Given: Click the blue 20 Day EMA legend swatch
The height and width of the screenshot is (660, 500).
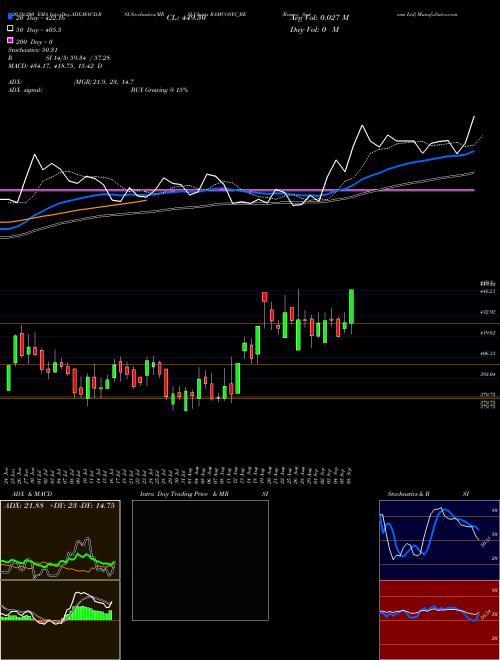Looking at the screenshot, I should coord(10,17).
